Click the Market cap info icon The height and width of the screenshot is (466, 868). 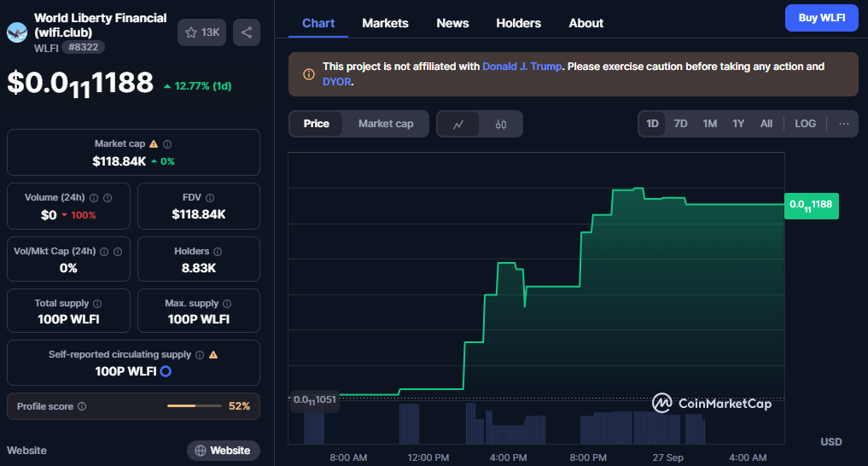click(167, 145)
